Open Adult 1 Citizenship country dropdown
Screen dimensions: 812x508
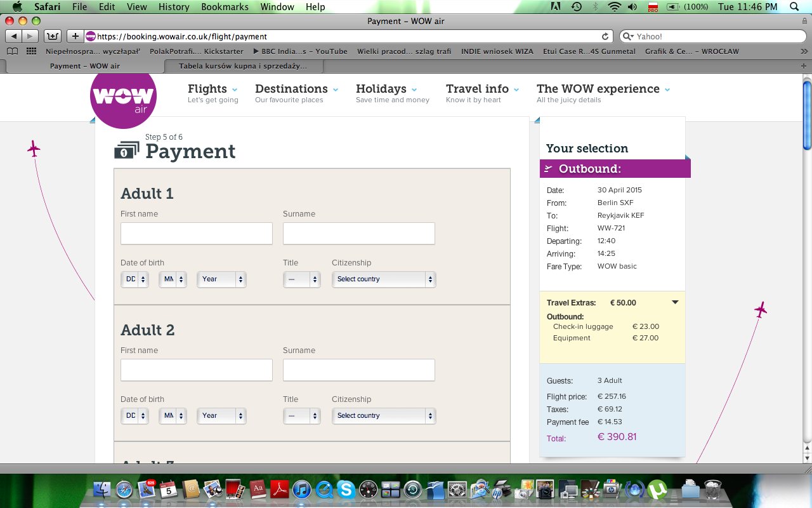click(x=384, y=279)
